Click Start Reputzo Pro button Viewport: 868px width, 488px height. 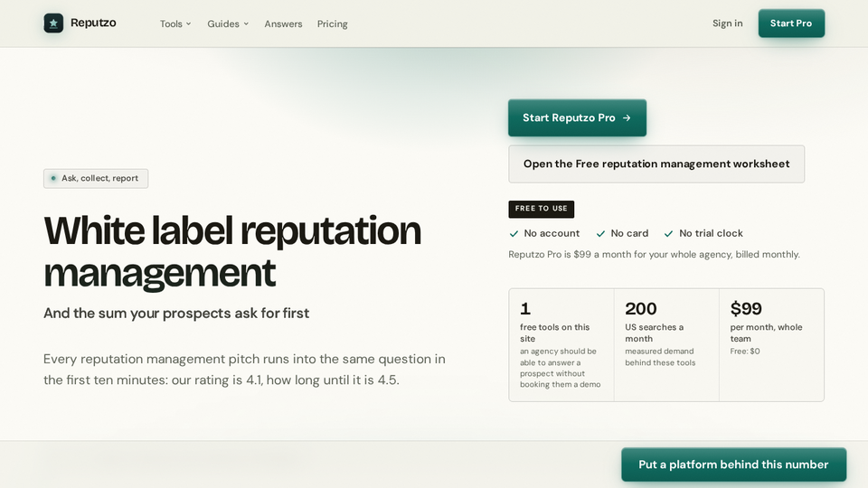[x=577, y=117]
